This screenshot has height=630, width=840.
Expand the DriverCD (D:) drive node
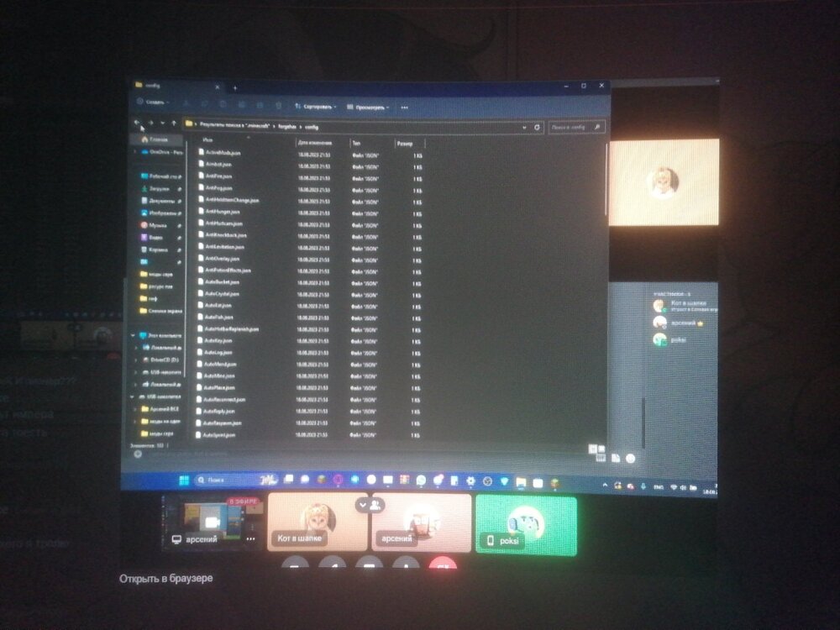point(136,360)
